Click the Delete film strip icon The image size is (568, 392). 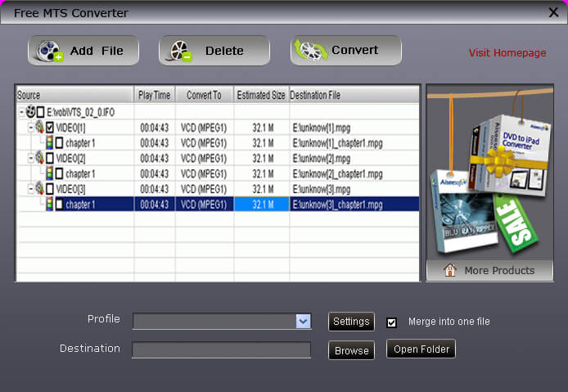pyautogui.click(x=181, y=51)
